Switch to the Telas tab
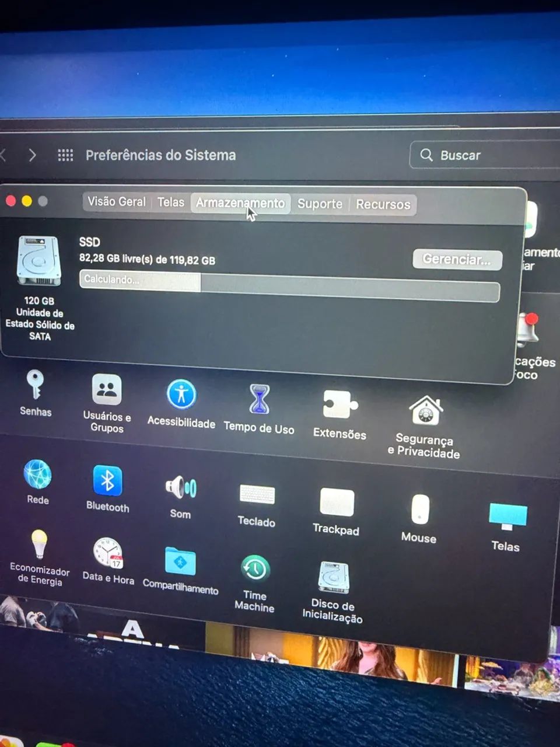The width and height of the screenshot is (560, 747). [x=171, y=202]
